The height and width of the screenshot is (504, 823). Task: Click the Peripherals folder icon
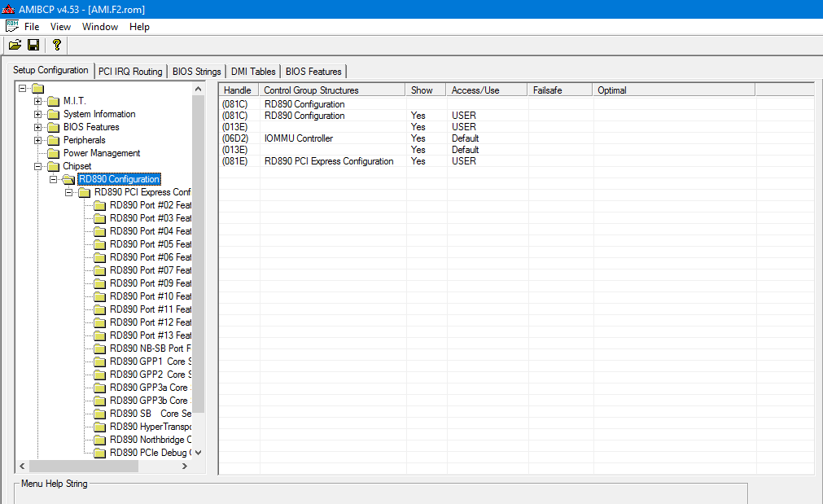click(54, 141)
